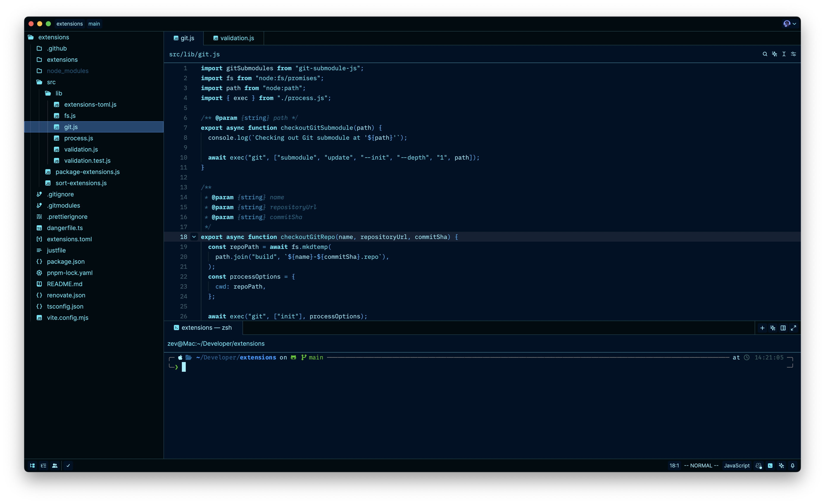Click the 18:1 cursor position button
The height and width of the screenshot is (504, 825).
click(x=674, y=466)
